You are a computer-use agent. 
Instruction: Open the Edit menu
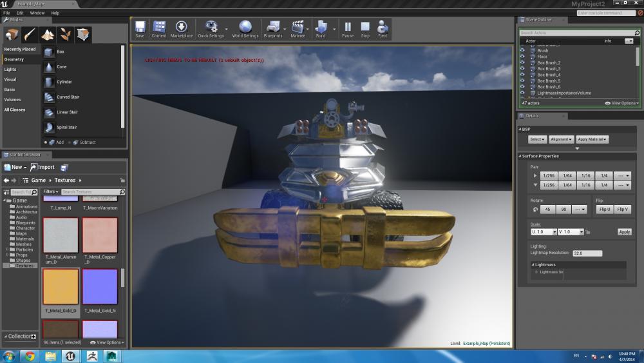coord(20,13)
